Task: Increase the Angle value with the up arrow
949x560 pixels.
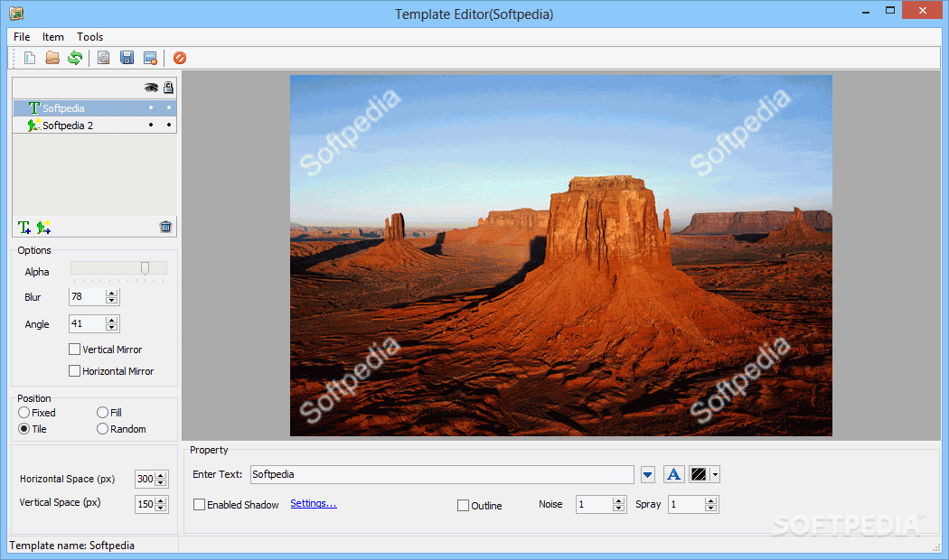Action: pos(111,321)
